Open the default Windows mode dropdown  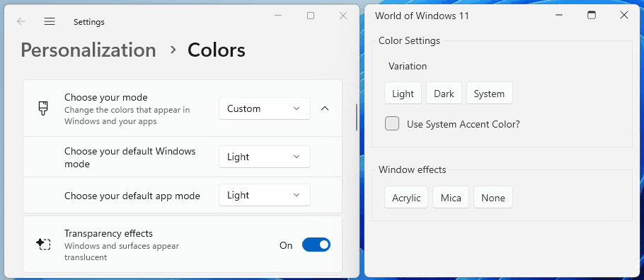pyautogui.click(x=265, y=157)
